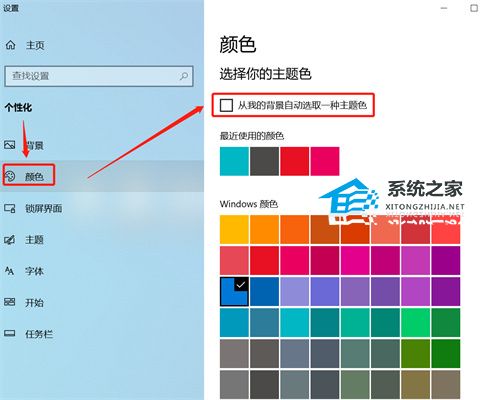Click the Windows 颜色 label
Screen dimensions: 480x400
pyautogui.click(x=249, y=204)
